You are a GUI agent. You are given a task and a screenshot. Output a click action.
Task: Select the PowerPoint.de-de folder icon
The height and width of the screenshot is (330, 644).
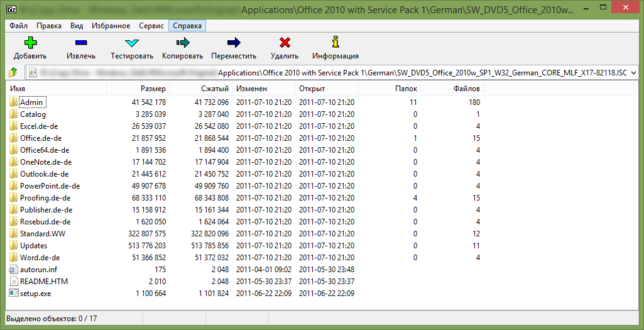14,186
